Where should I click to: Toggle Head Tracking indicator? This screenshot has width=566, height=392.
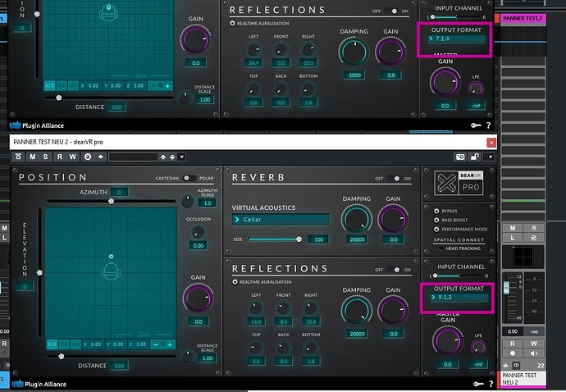440,248
